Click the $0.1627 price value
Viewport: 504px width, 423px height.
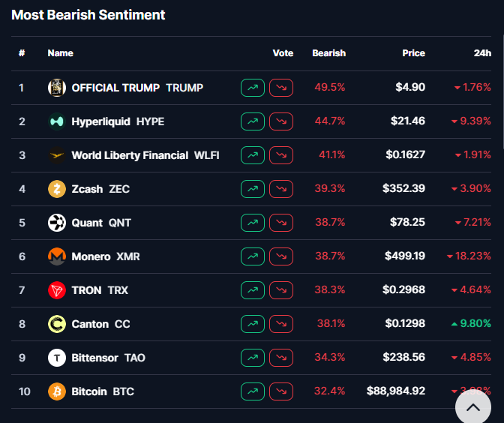tap(405, 154)
